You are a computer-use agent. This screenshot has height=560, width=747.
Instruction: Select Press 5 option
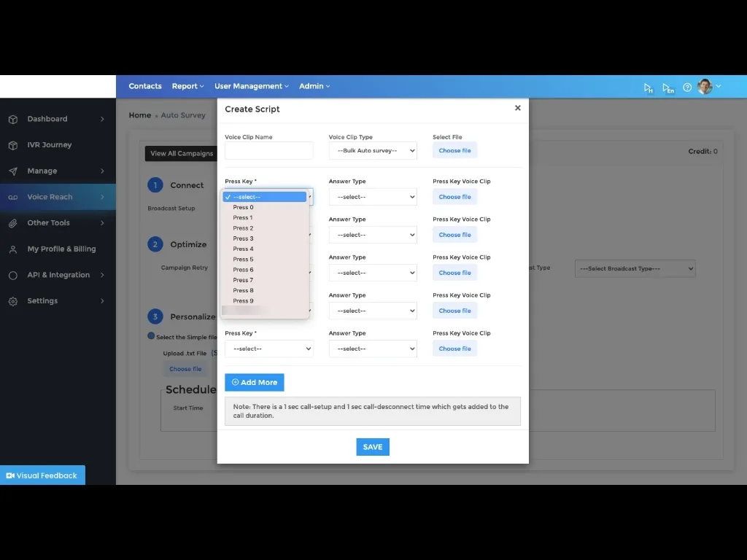264,260
